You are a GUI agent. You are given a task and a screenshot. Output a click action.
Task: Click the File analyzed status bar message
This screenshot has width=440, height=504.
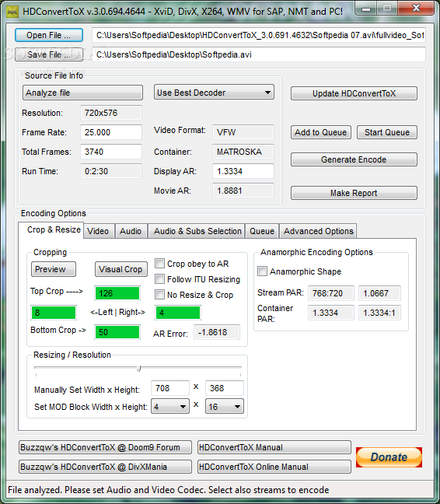point(169,490)
